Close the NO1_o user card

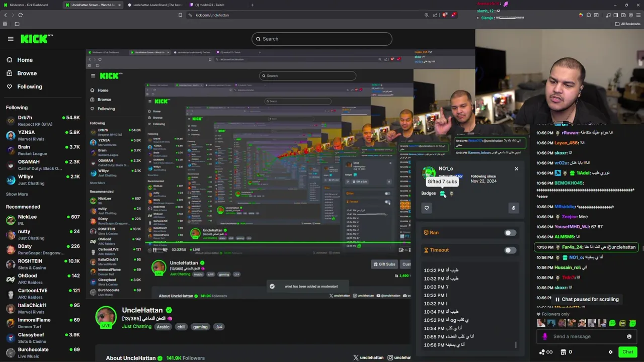point(516,169)
